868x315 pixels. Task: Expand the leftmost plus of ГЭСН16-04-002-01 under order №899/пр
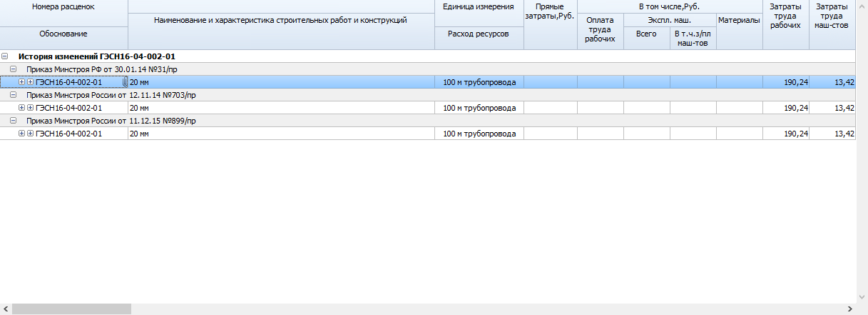21,134
